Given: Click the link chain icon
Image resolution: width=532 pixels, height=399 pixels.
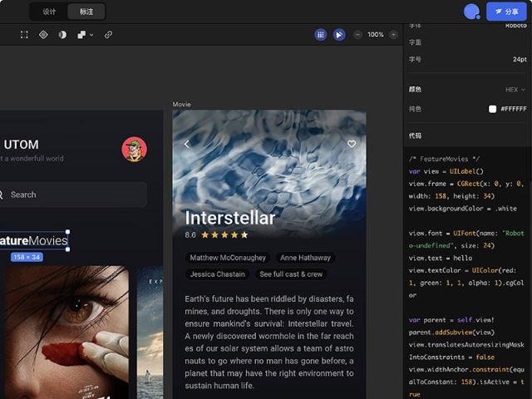Looking at the screenshot, I should 108,35.
